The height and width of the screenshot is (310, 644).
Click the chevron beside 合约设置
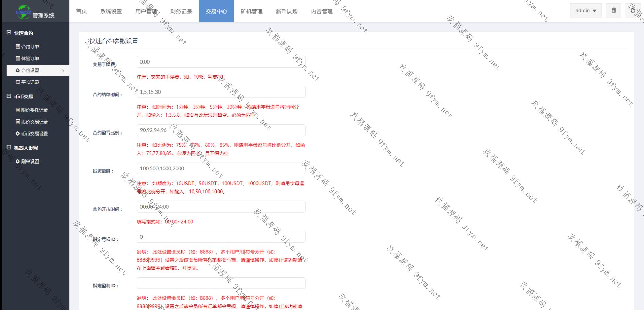click(63, 71)
